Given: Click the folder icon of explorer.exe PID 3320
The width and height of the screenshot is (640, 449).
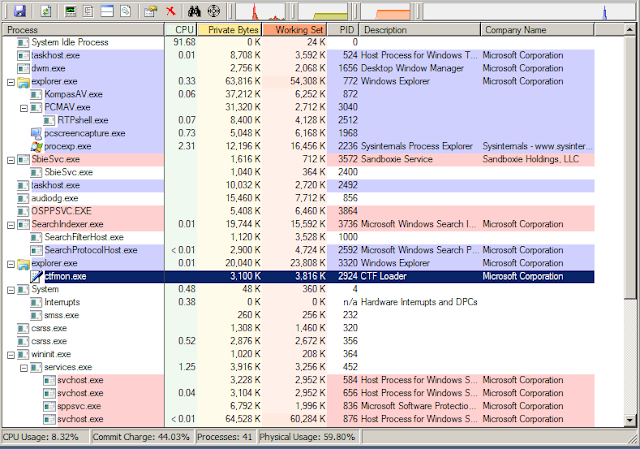Looking at the screenshot, I should click(x=23, y=264).
